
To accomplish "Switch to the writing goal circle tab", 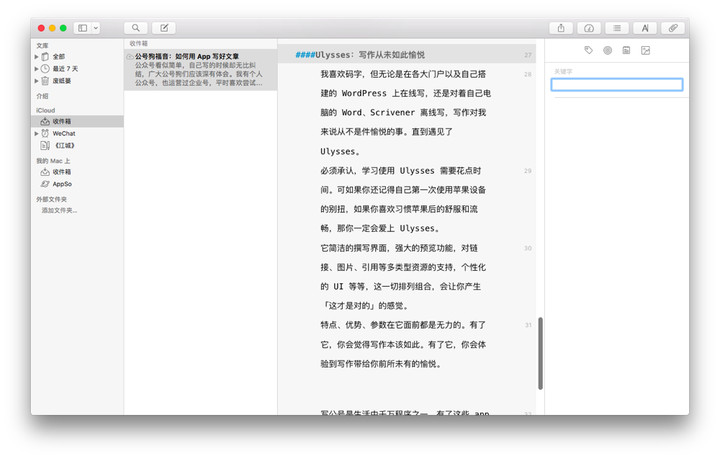I will tap(608, 50).
